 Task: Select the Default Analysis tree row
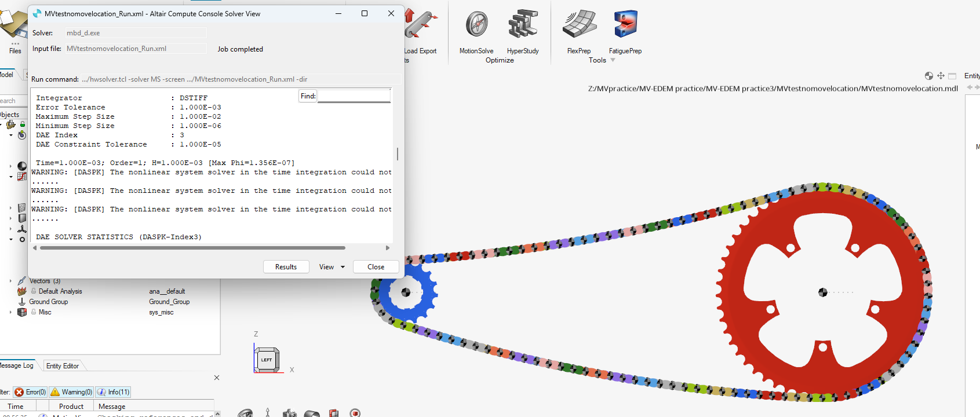click(110, 291)
